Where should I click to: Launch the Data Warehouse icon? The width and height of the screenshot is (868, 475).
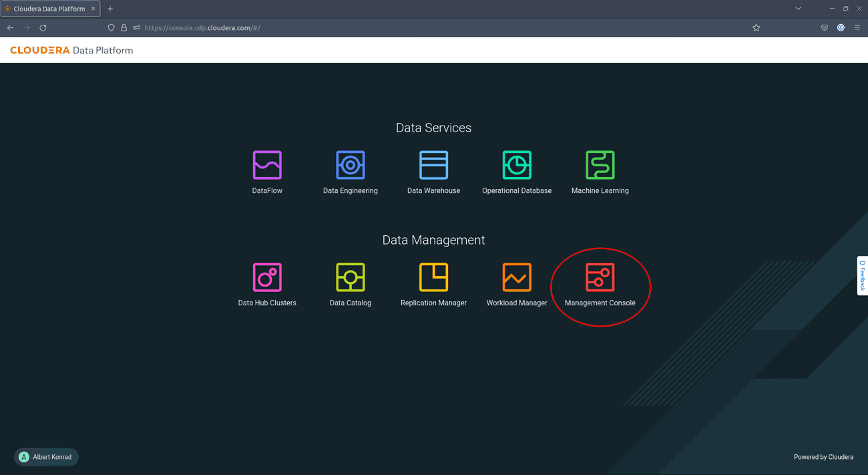(433, 165)
